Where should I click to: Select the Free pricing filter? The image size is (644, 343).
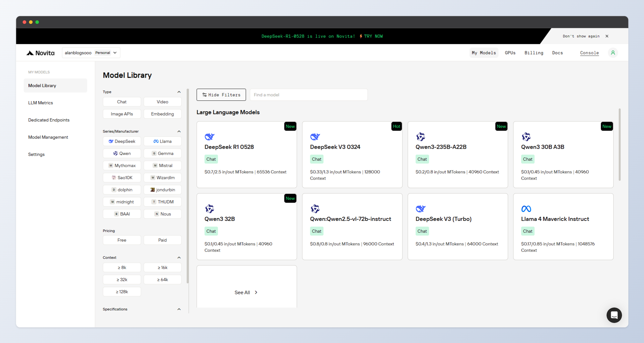[122, 240]
